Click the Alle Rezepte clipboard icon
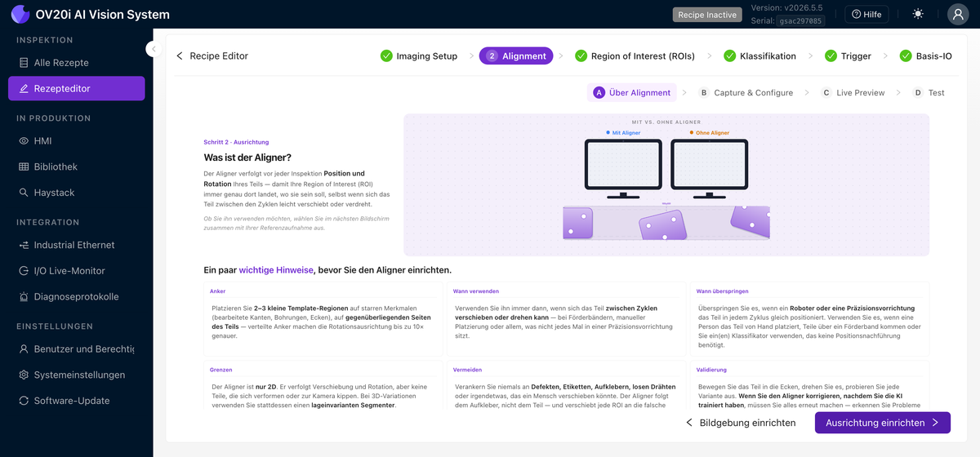Viewport: 980px width, 457px height. (24, 63)
